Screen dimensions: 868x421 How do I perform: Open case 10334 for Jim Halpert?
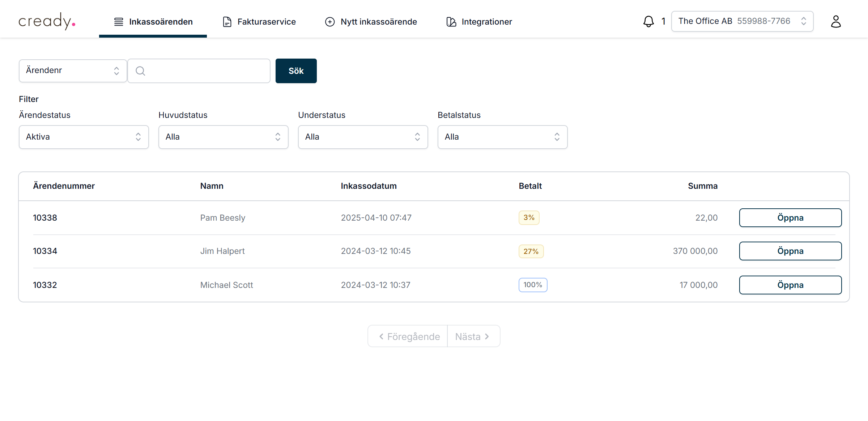tap(790, 251)
